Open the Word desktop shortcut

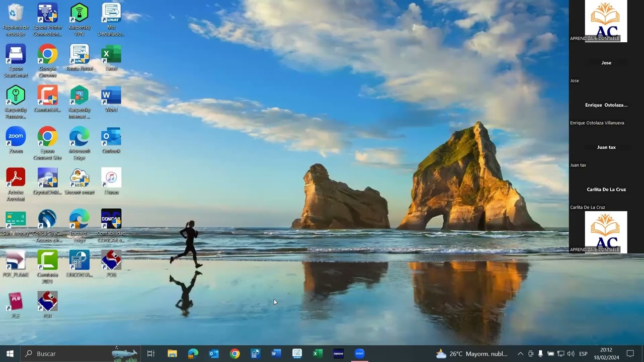(x=111, y=99)
